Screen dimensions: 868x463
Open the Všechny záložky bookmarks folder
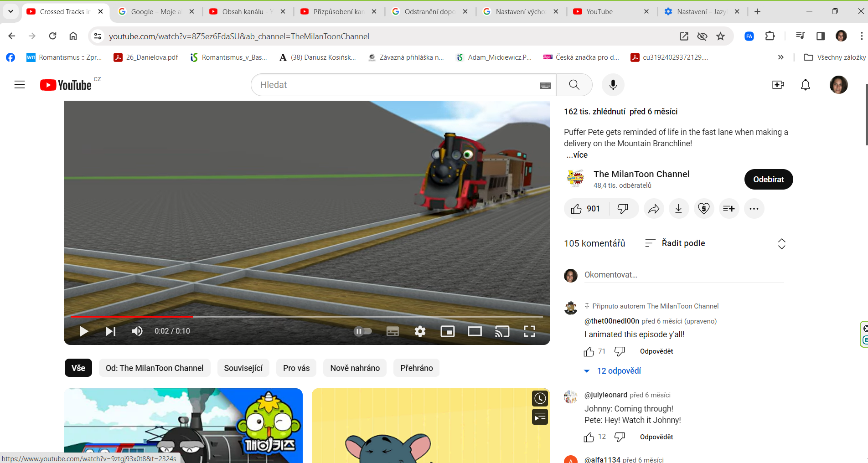[x=835, y=57]
